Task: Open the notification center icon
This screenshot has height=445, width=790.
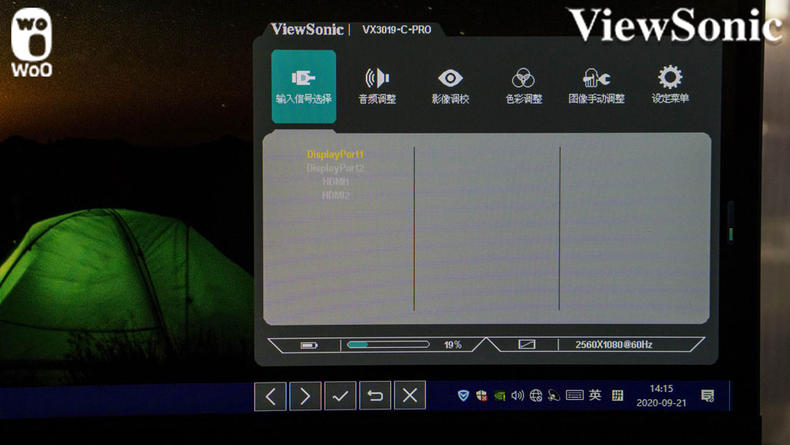Action: point(707,396)
